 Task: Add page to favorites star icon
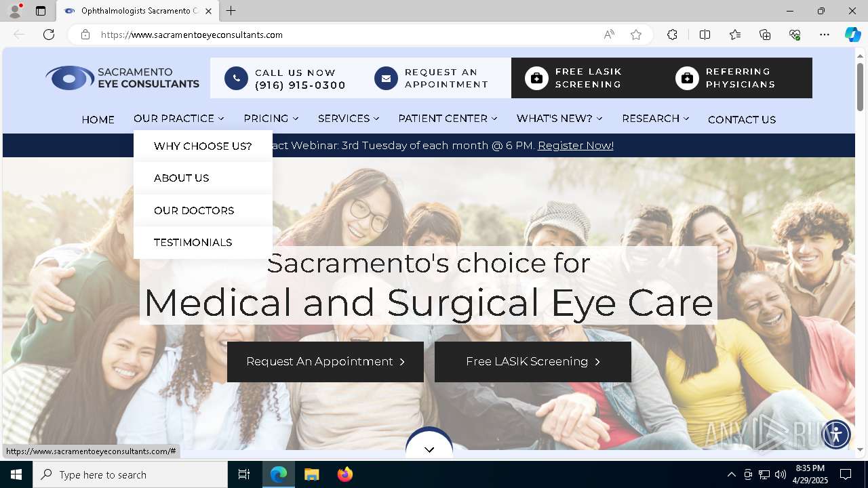(636, 35)
